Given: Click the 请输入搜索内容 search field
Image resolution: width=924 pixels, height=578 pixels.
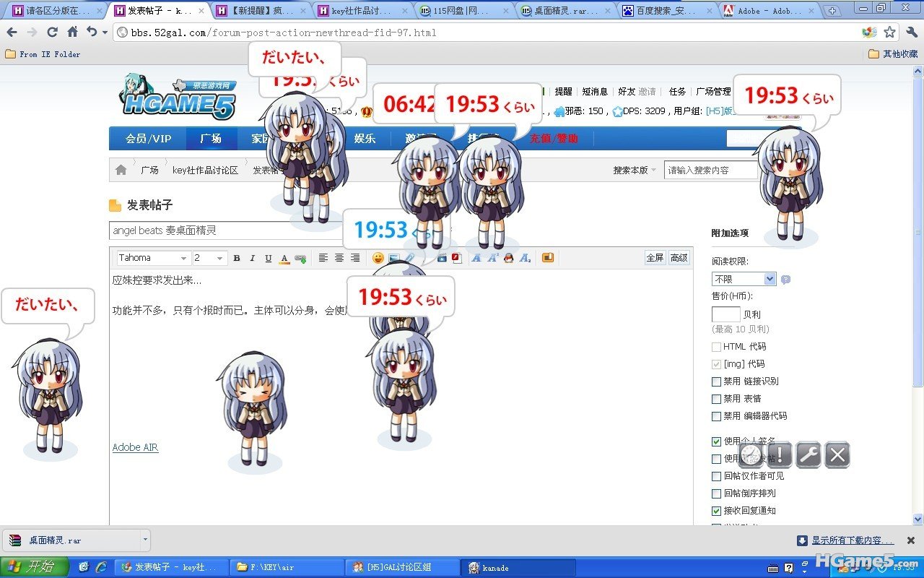Looking at the screenshot, I should tap(710, 171).
